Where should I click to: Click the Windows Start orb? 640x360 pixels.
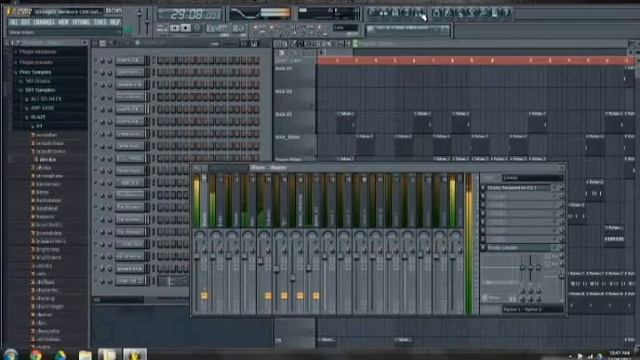point(10,354)
